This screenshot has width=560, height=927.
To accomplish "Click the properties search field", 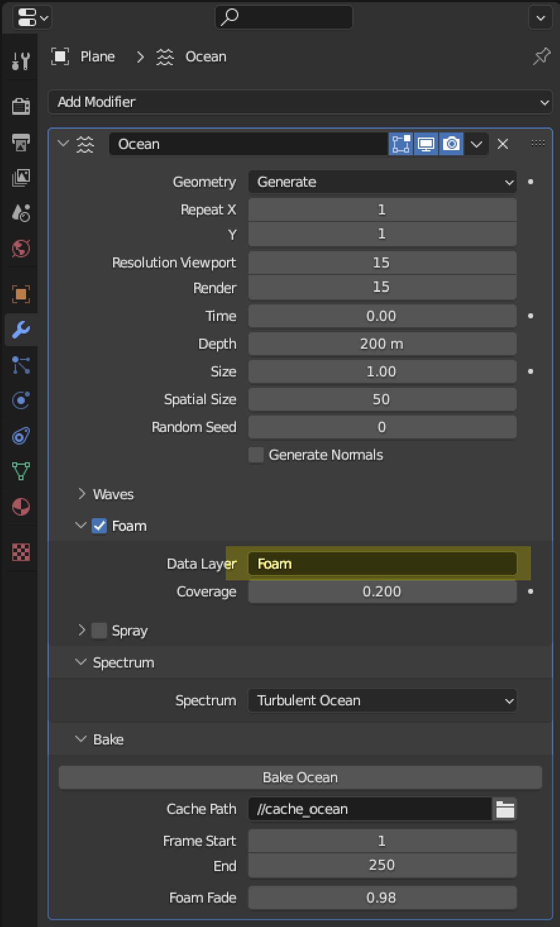I will (x=284, y=18).
